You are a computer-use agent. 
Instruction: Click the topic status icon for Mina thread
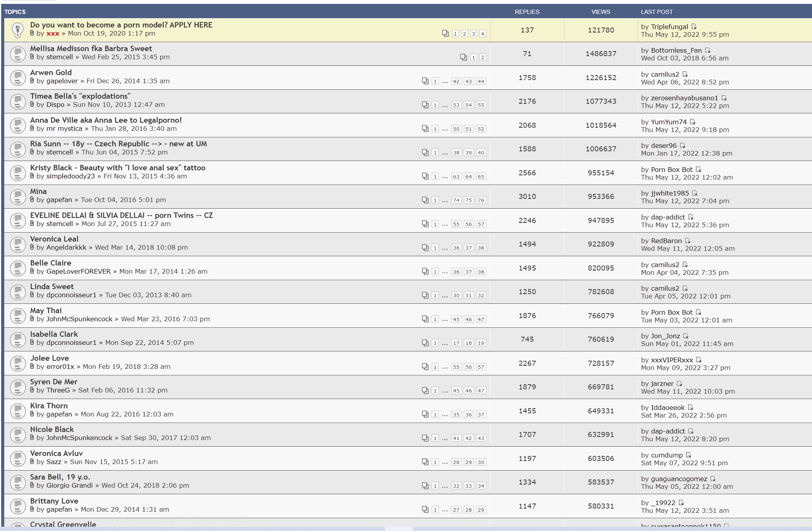tap(17, 197)
